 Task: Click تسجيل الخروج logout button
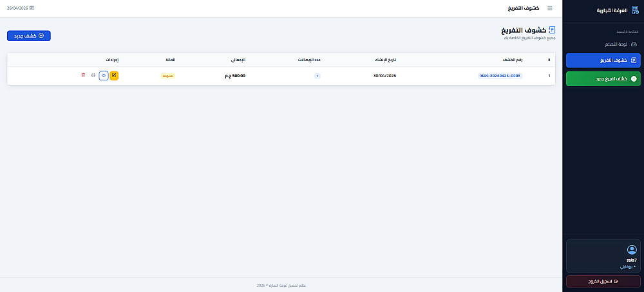[x=603, y=281]
